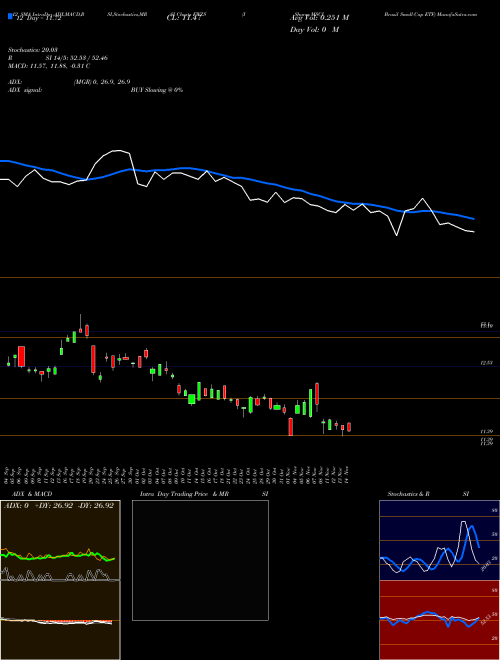Click the last red candlestick on the price chart
500x660 pixels.
tap(349, 427)
